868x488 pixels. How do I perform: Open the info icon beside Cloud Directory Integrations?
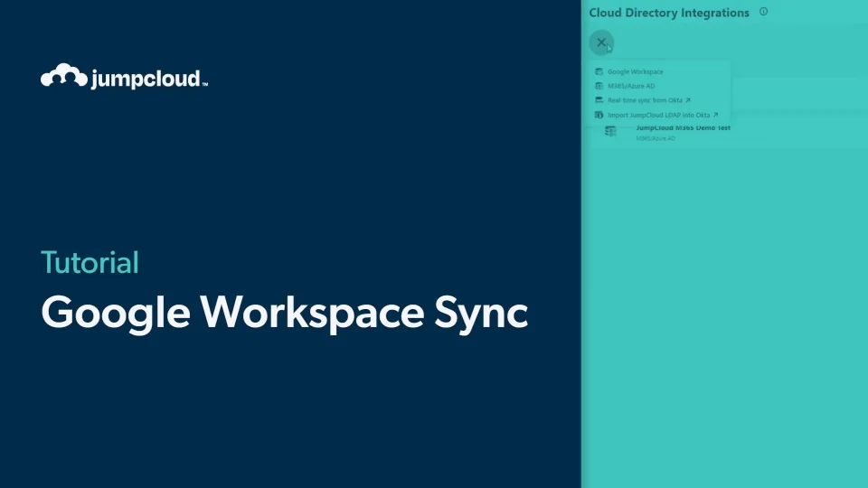[763, 12]
